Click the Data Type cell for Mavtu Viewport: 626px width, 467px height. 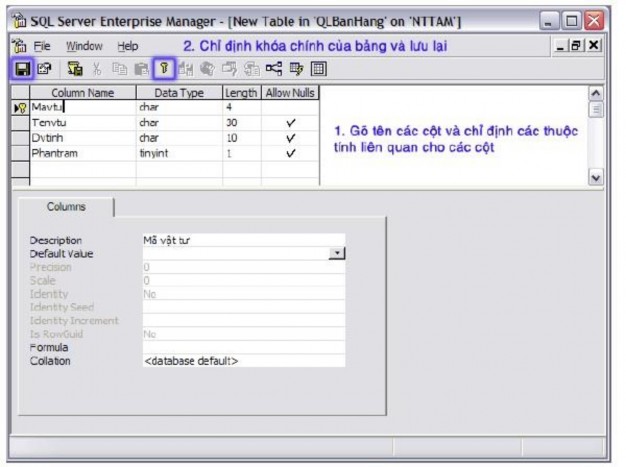click(x=178, y=106)
